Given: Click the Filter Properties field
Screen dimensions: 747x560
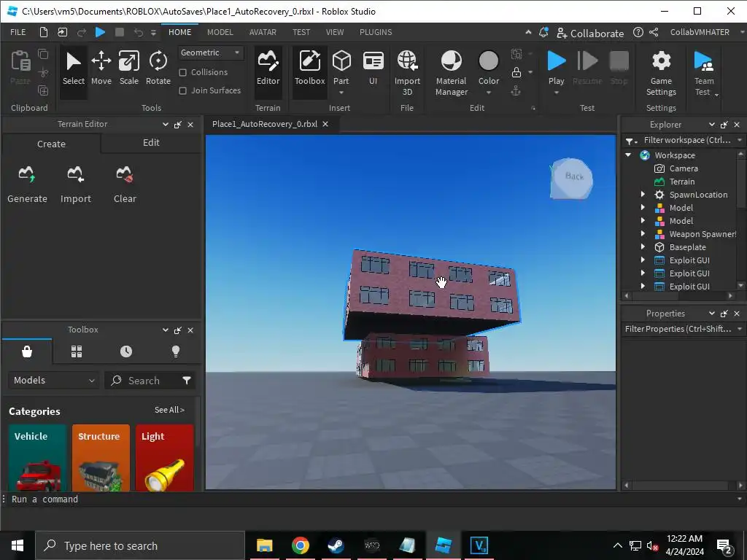Looking at the screenshot, I should 678,329.
